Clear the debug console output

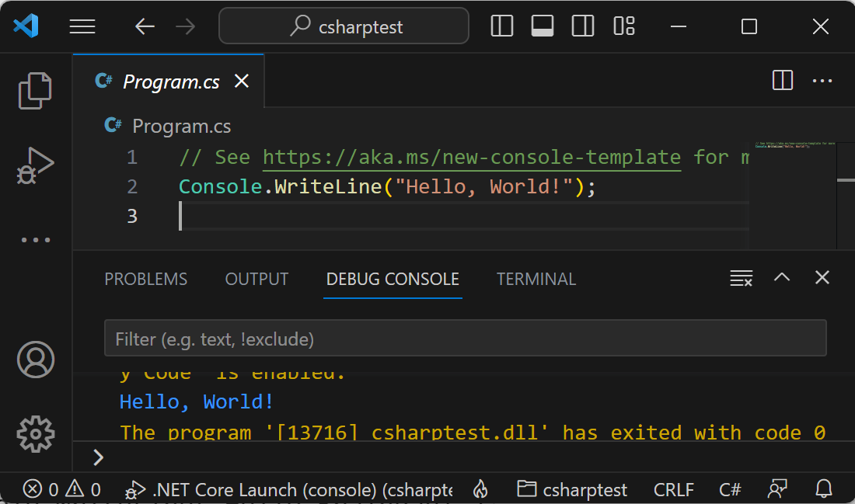coord(741,279)
